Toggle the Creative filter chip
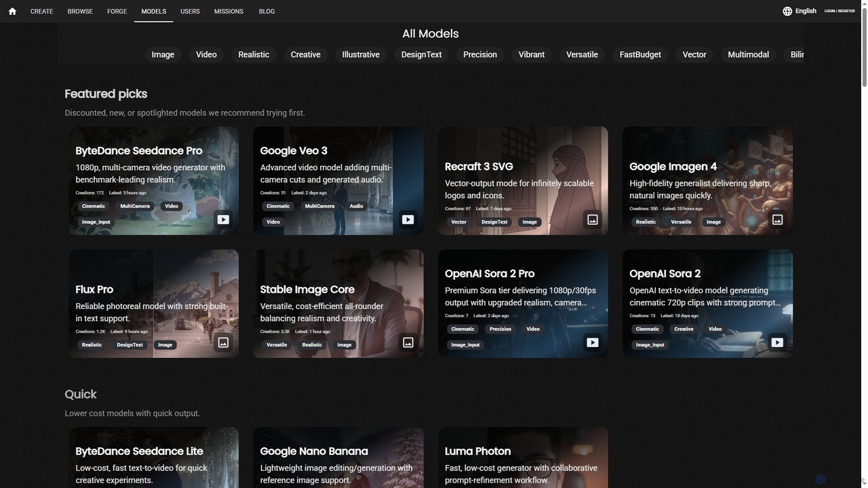Viewport: 868px width, 488px height. tap(306, 55)
